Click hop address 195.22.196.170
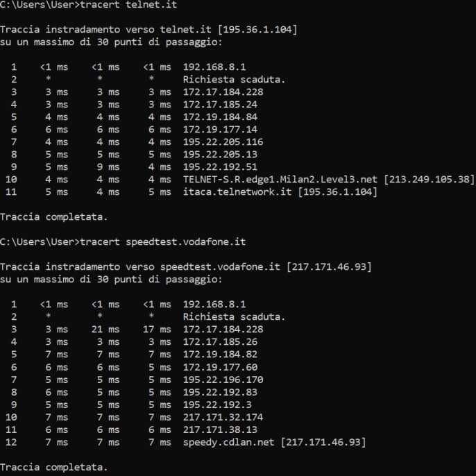 223,380
